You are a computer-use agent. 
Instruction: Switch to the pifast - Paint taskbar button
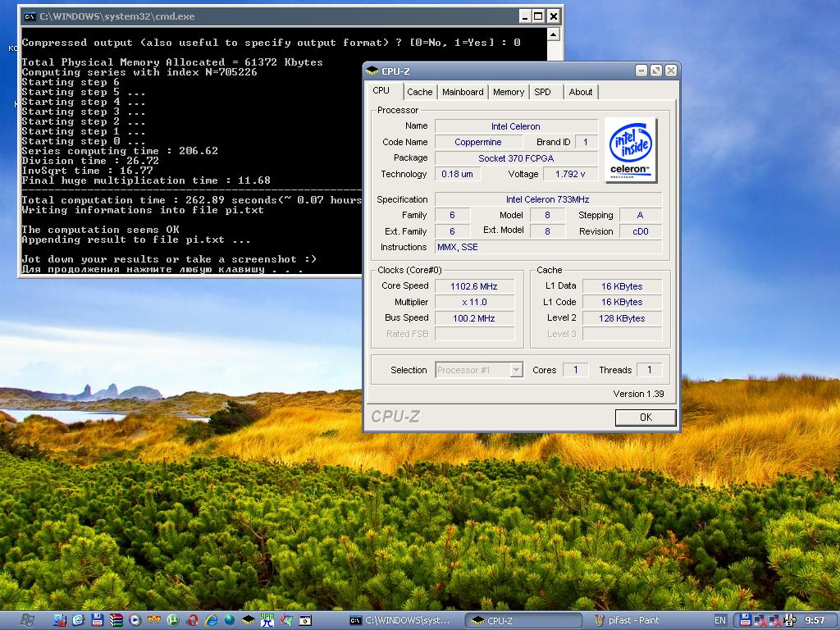tap(640, 620)
